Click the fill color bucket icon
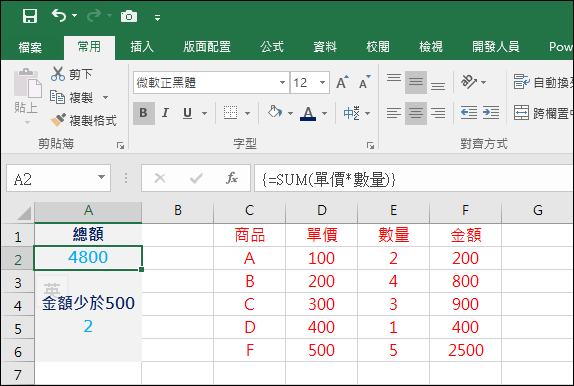574x386 pixels. [275, 112]
